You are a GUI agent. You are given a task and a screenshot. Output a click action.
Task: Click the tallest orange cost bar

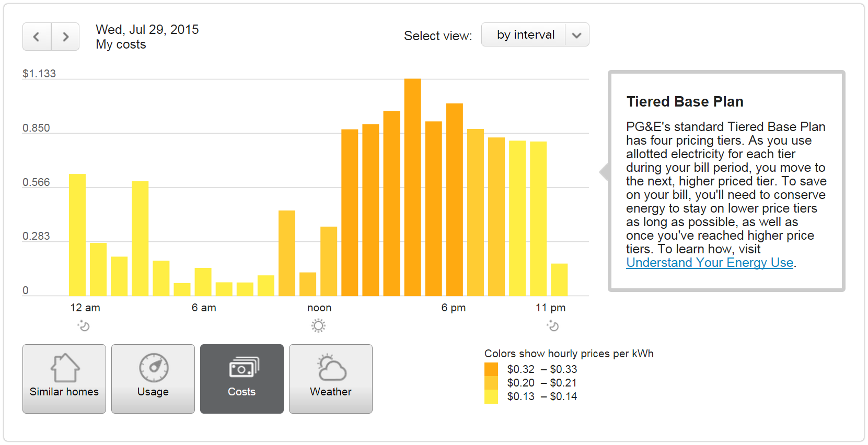point(412,187)
